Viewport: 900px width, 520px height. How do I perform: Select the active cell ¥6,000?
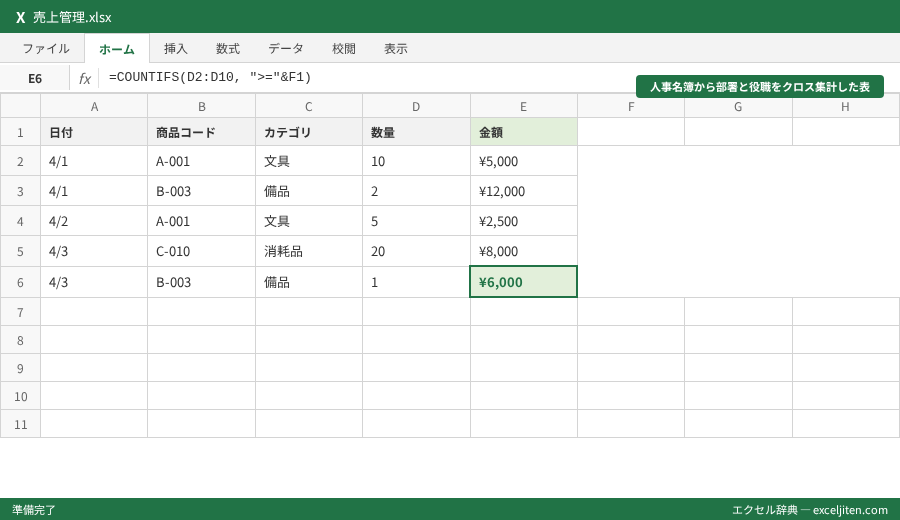523,282
